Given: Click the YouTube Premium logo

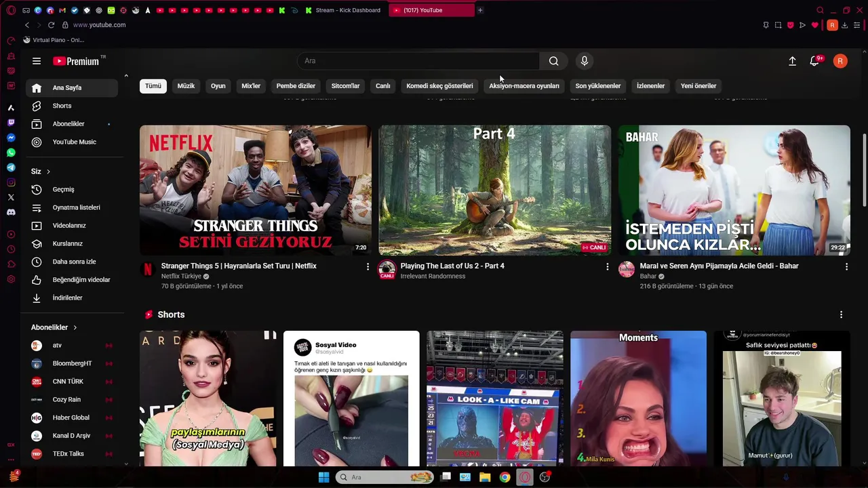Looking at the screenshot, I should (76, 61).
